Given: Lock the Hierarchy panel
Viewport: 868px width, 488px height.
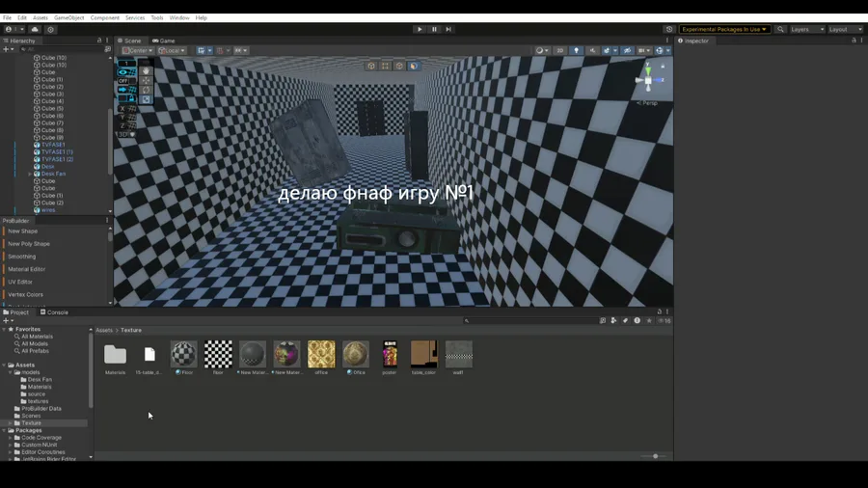Looking at the screenshot, I should coord(99,41).
